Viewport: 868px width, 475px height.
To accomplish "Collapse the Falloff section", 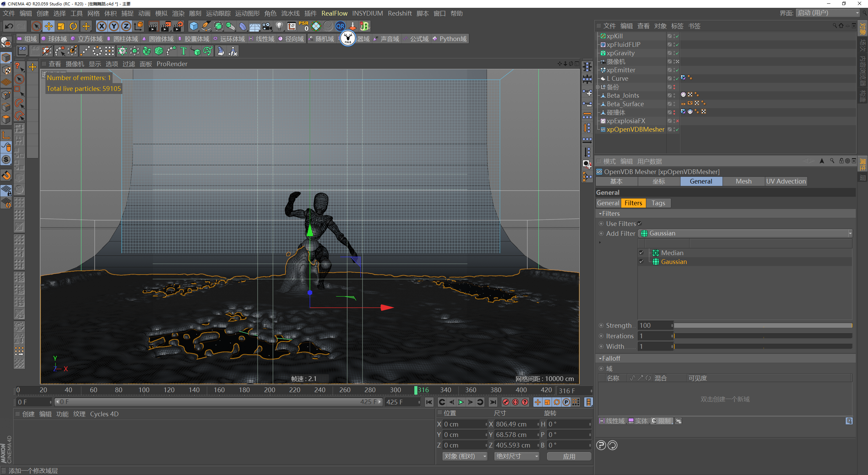I will (x=600, y=358).
